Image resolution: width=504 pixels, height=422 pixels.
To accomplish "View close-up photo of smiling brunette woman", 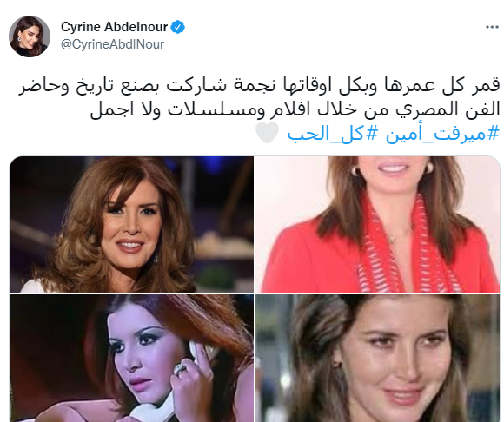I will click(x=378, y=359).
